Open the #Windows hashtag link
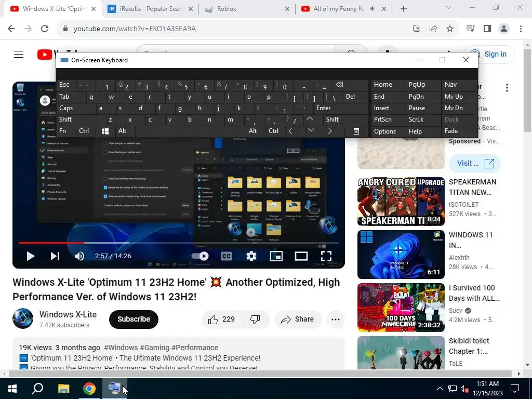Screen dimensions: 532x399 tap(121, 348)
